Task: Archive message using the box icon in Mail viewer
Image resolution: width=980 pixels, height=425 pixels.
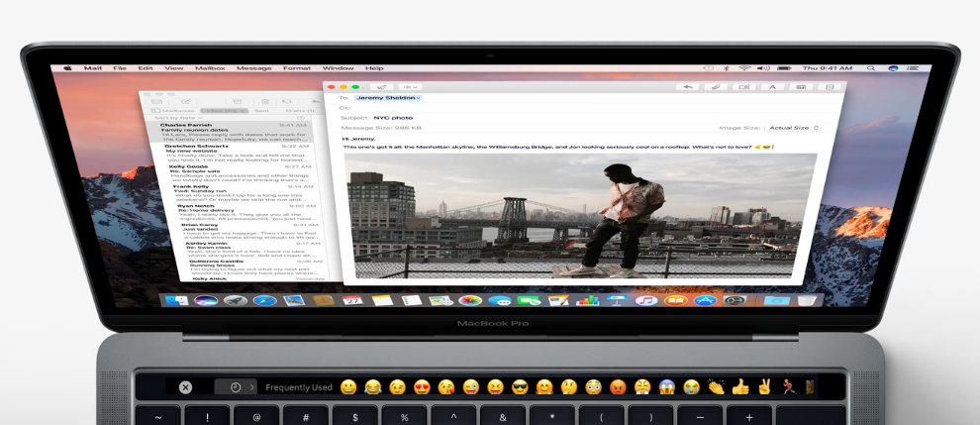Action: [237, 101]
